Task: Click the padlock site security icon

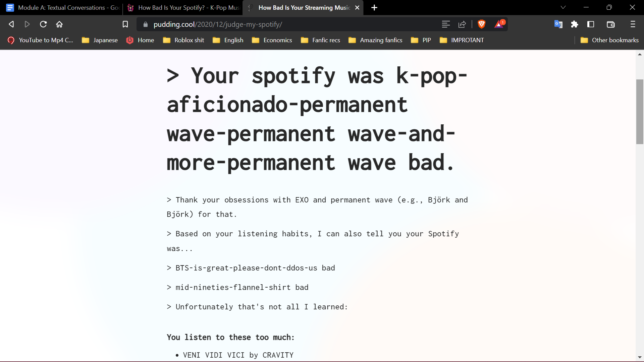Action: (x=145, y=24)
